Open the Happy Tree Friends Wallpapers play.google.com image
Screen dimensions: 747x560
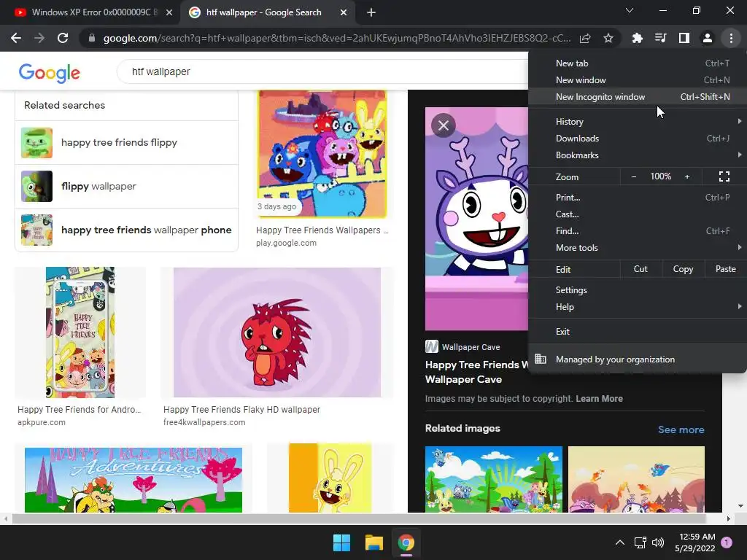(322, 153)
